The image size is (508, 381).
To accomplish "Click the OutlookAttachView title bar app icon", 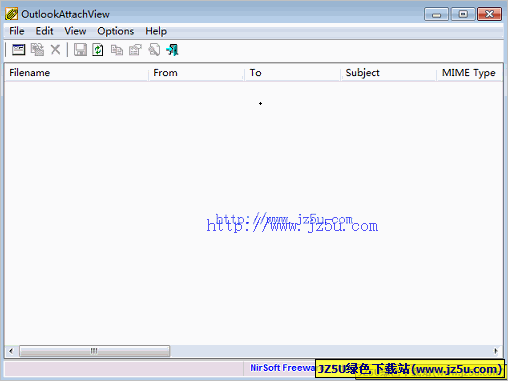I will click(11, 14).
